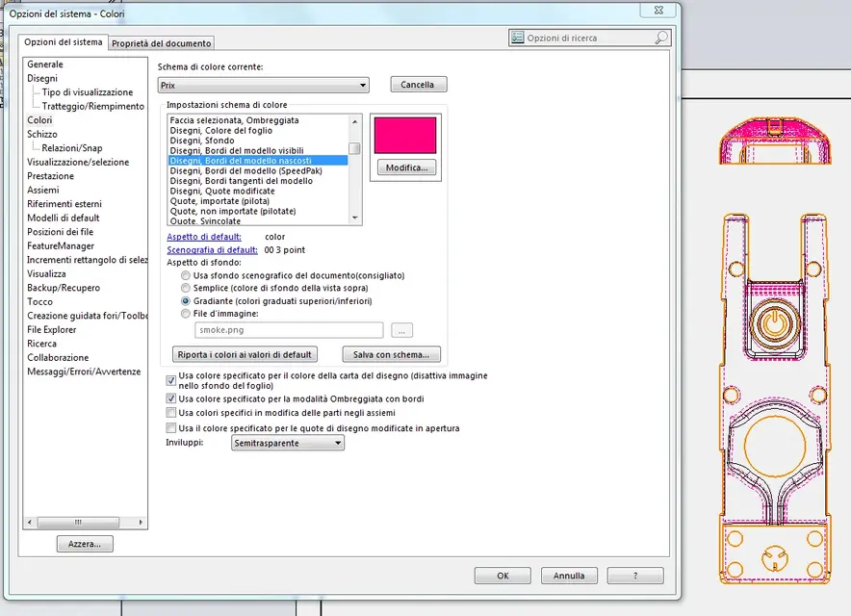Click the Modifica... button
This screenshot has height=616, width=851.
(x=406, y=167)
